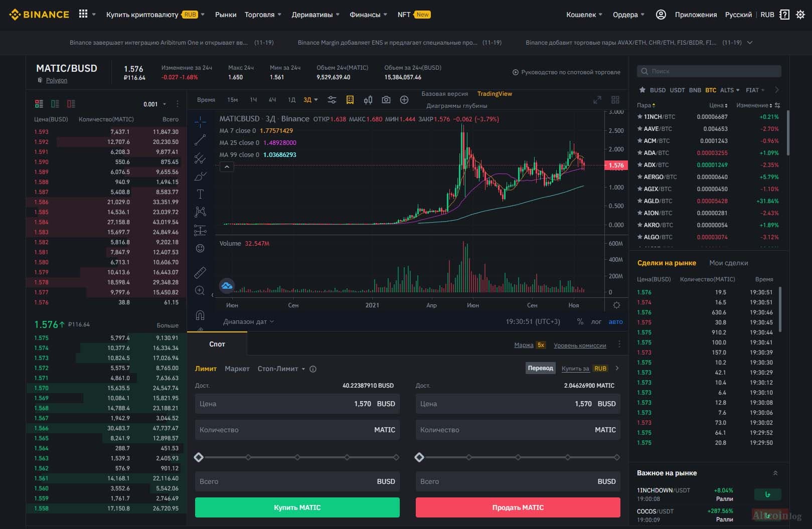Open the ALTS market dropdown
Image resolution: width=812 pixels, height=529 pixels.
(x=730, y=90)
